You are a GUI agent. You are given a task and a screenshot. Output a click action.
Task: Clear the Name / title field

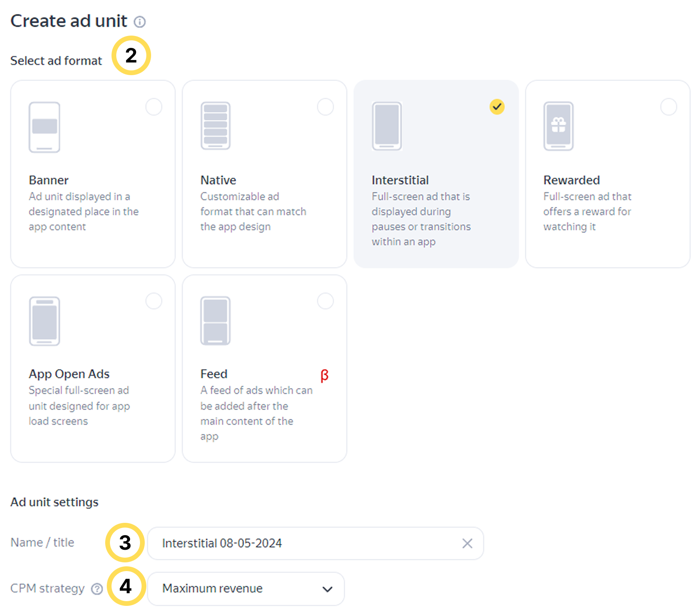467,543
